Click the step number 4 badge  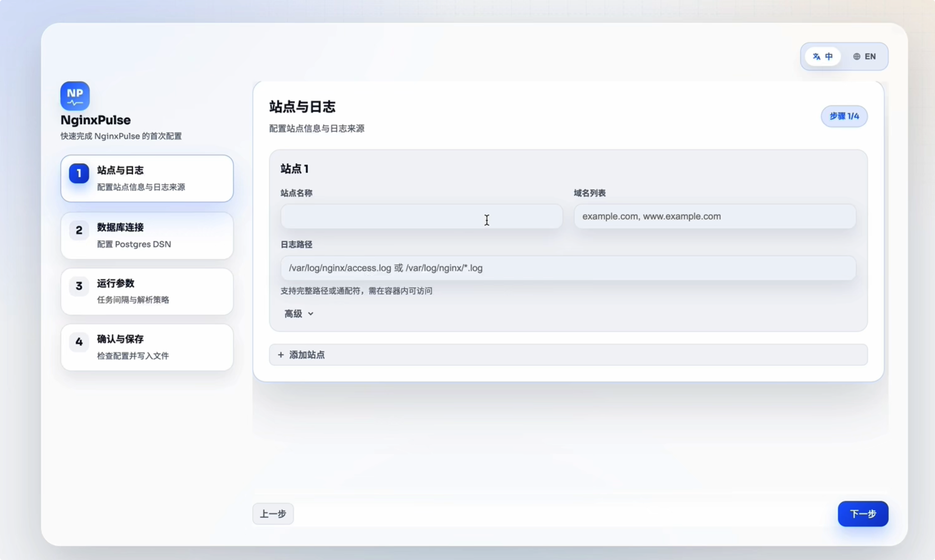coord(79,342)
